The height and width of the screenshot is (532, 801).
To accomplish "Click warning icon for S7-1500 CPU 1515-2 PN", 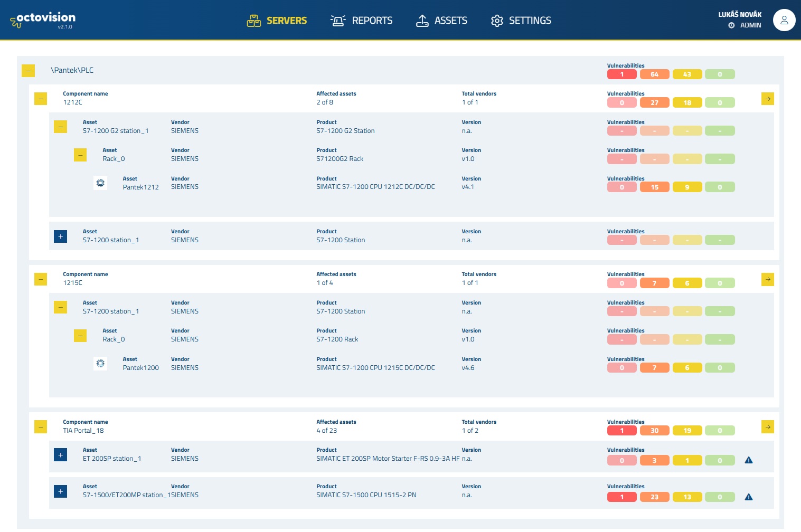I will [749, 497].
